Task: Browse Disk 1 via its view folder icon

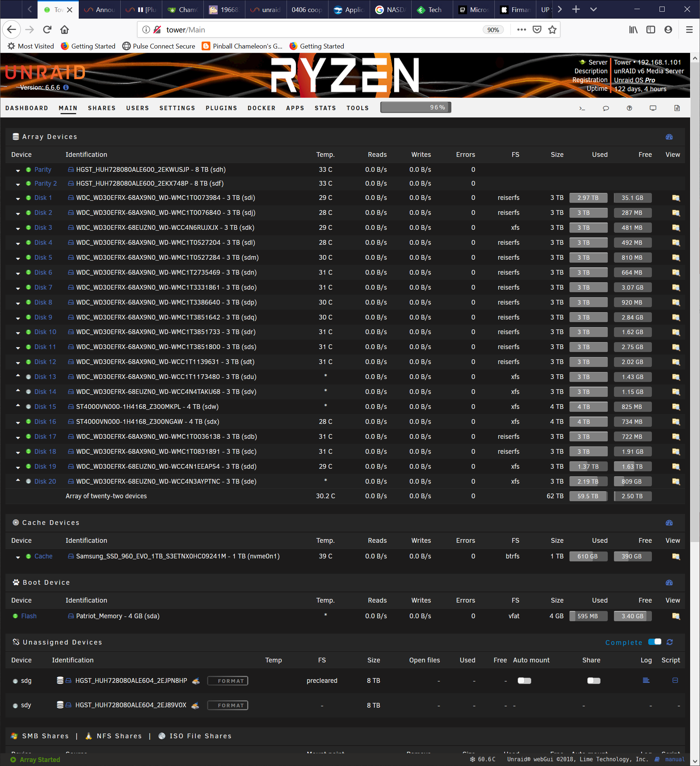Action: click(x=676, y=198)
